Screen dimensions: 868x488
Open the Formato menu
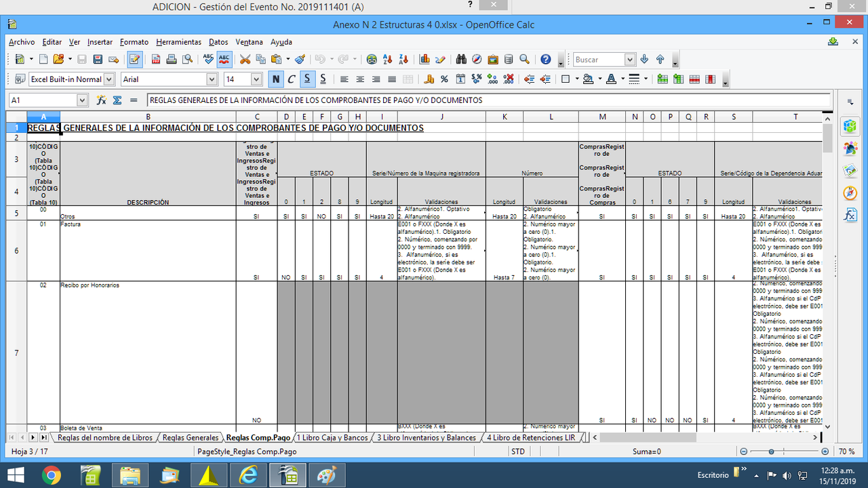(x=134, y=42)
